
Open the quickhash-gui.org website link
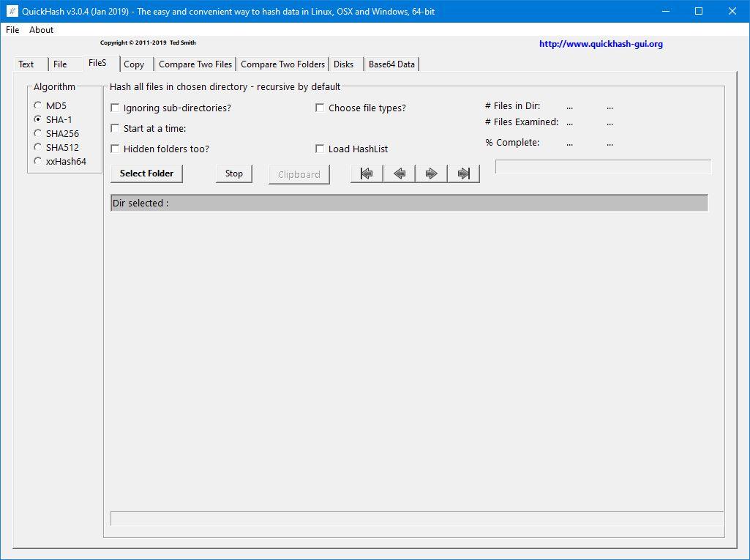[601, 44]
